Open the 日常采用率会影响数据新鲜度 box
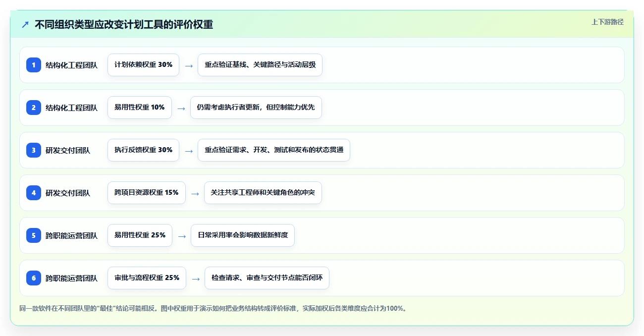This screenshot has height=336, width=644. (243, 235)
